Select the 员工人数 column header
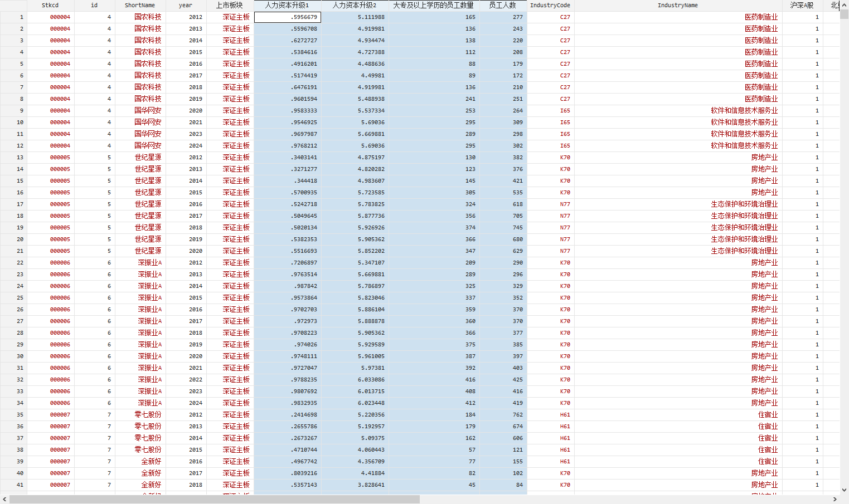This screenshot has width=849, height=504. coord(502,5)
